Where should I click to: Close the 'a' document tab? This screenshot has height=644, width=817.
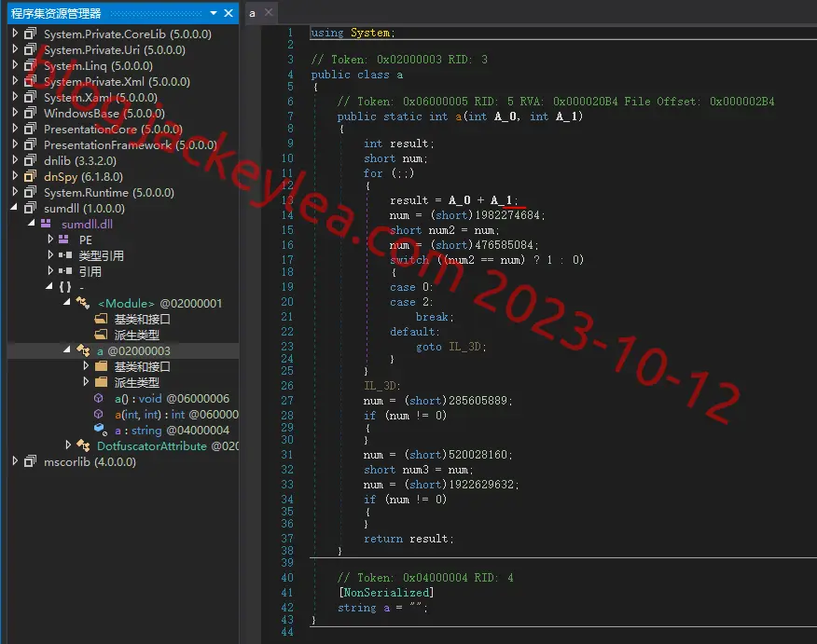(x=269, y=12)
